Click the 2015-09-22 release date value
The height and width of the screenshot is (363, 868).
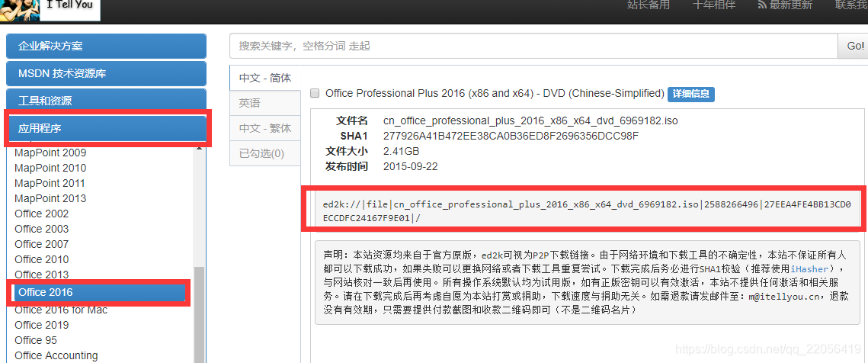coord(410,166)
